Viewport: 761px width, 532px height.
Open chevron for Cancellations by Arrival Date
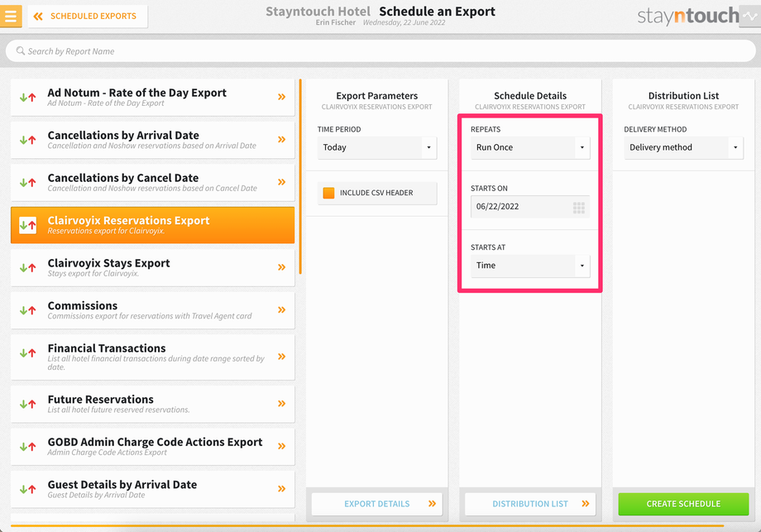(x=281, y=140)
